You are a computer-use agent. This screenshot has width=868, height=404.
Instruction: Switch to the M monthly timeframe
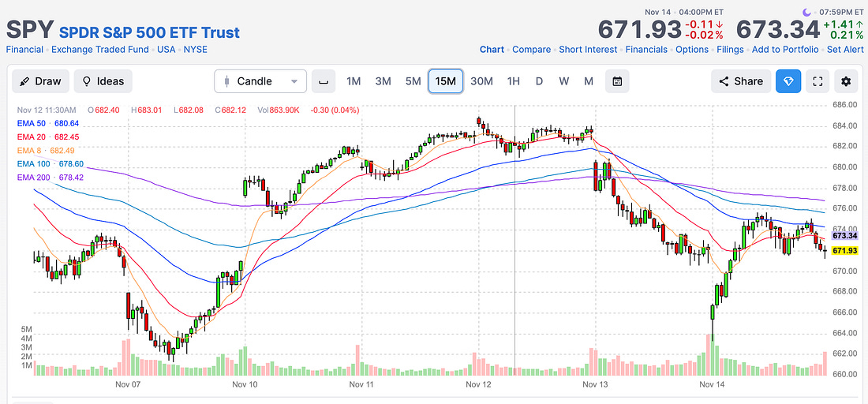pyautogui.click(x=589, y=81)
